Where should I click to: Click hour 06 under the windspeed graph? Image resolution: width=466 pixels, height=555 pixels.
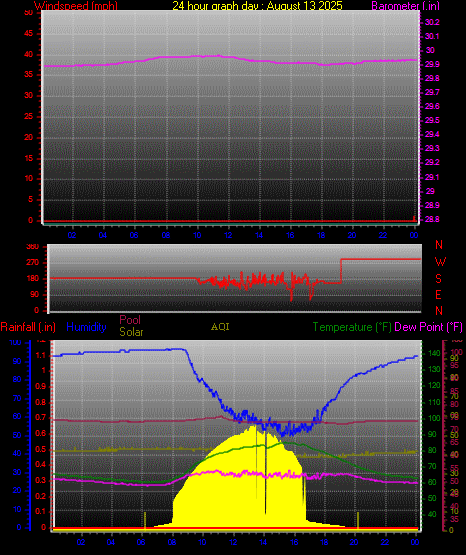click(x=134, y=235)
